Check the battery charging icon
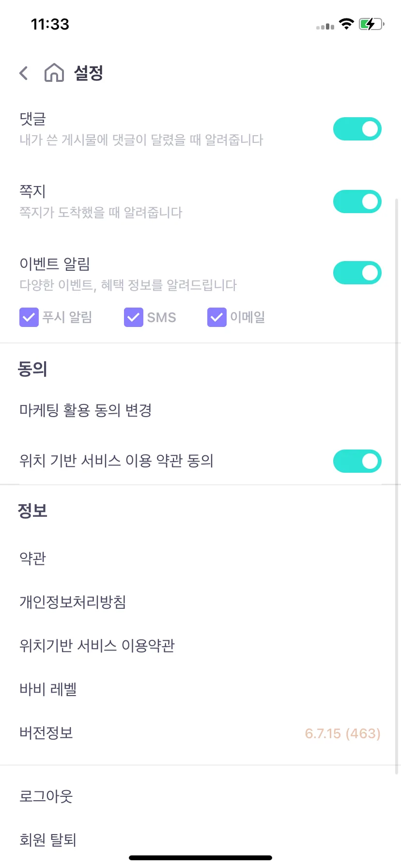 [371, 24]
